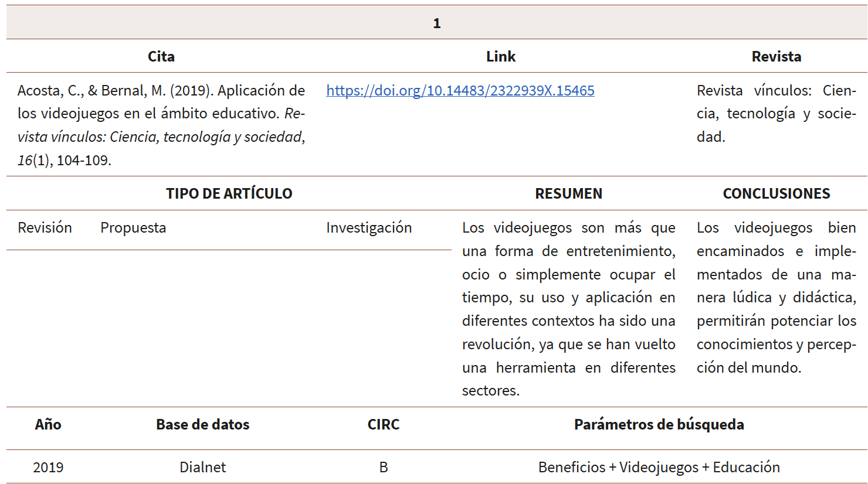Screen dimensions: 868x484
Task: Click the Base de datos header
Action: (x=202, y=425)
